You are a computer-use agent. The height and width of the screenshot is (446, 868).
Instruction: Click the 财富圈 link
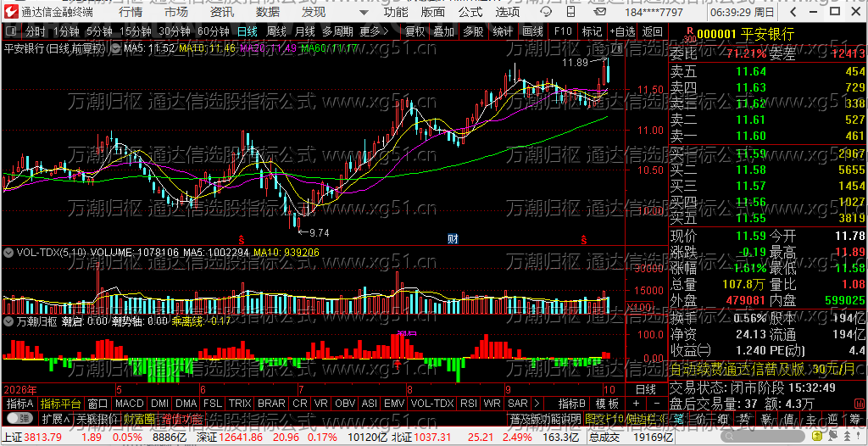139,418
